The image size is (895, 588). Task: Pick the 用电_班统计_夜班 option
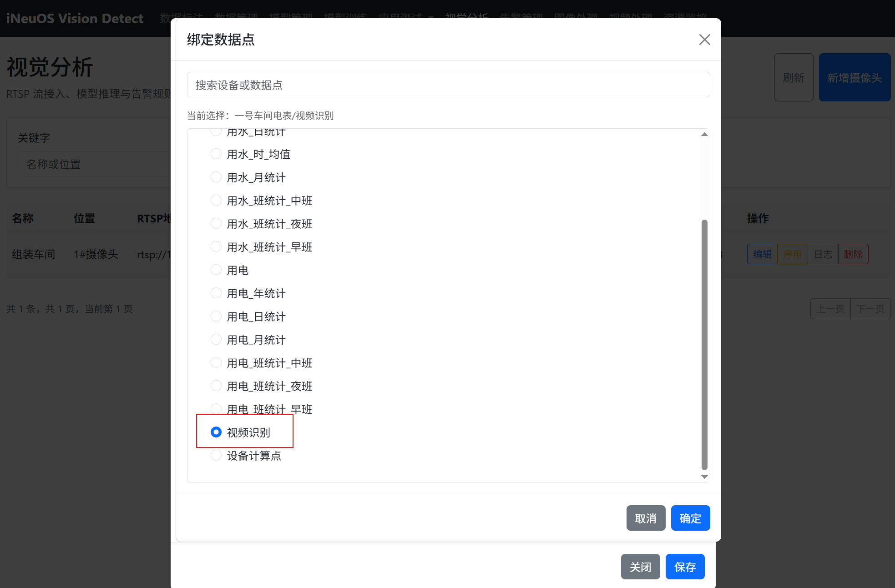(216, 386)
